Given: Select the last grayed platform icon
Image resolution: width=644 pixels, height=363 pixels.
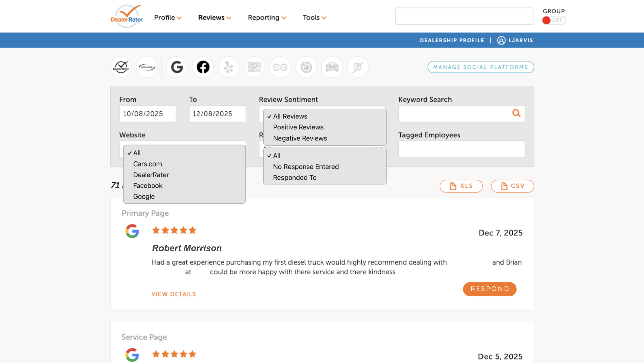Looking at the screenshot, I should (x=358, y=67).
